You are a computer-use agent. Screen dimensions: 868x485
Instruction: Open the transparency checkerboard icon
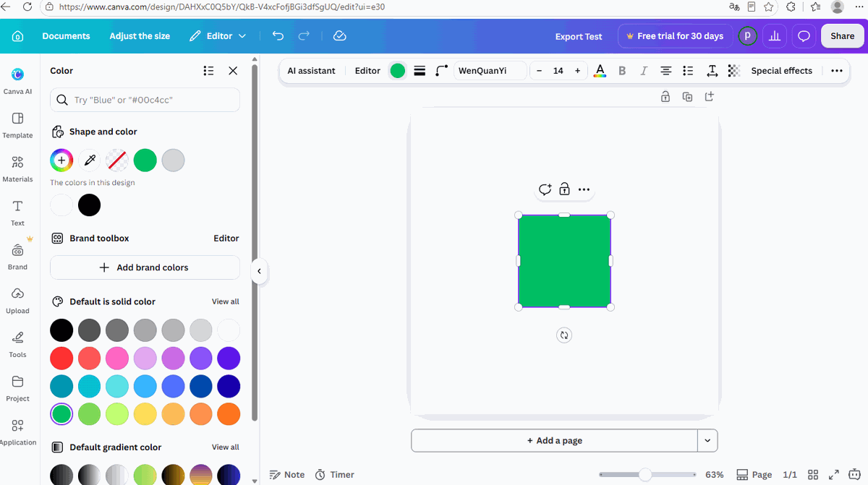(x=734, y=71)
